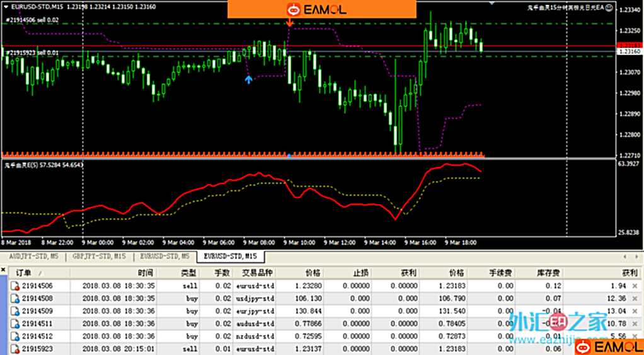Click the profit value 1.94

point(619,286)
